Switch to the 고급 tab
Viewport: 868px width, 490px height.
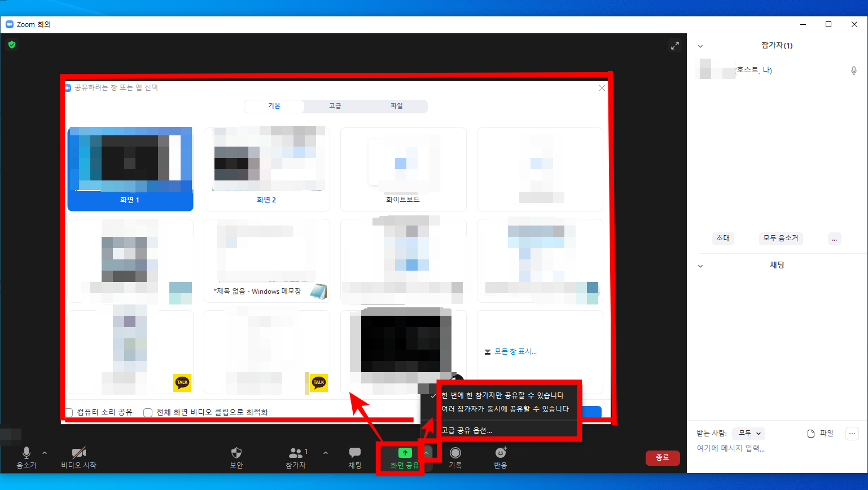(x=335, y=106)
